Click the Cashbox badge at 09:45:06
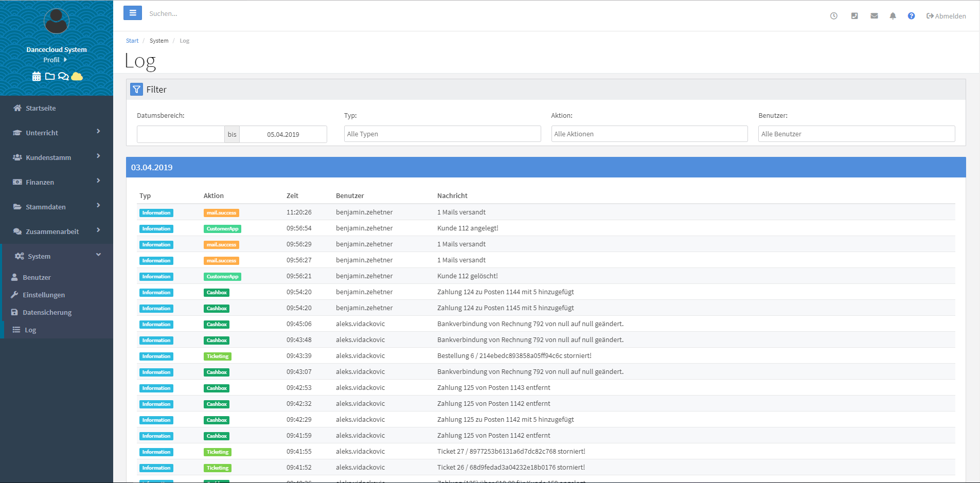Viewport: 980px width, 483px height. click(217, 324)
